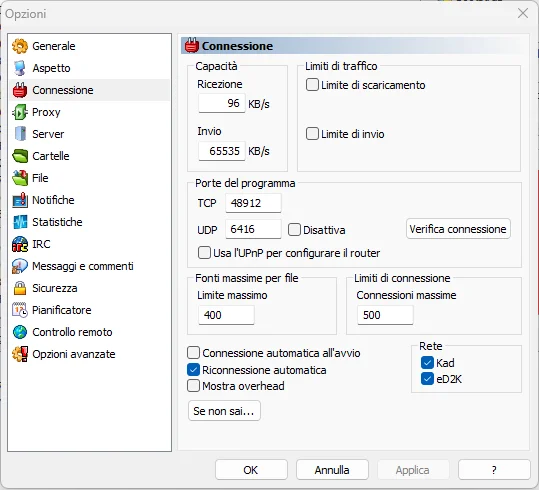This screenshot has width=539, height=490.
Task: Click the Connessioni massime field
Action: coord(385,315)
